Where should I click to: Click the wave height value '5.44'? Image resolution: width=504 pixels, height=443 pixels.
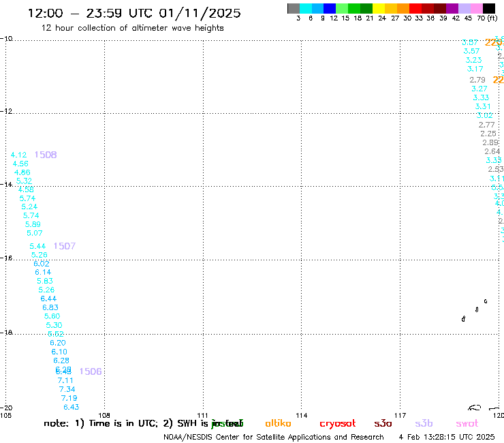(37, 247)
